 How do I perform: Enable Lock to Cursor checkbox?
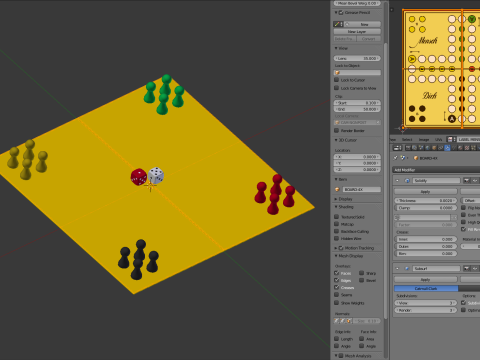(337, 80)
